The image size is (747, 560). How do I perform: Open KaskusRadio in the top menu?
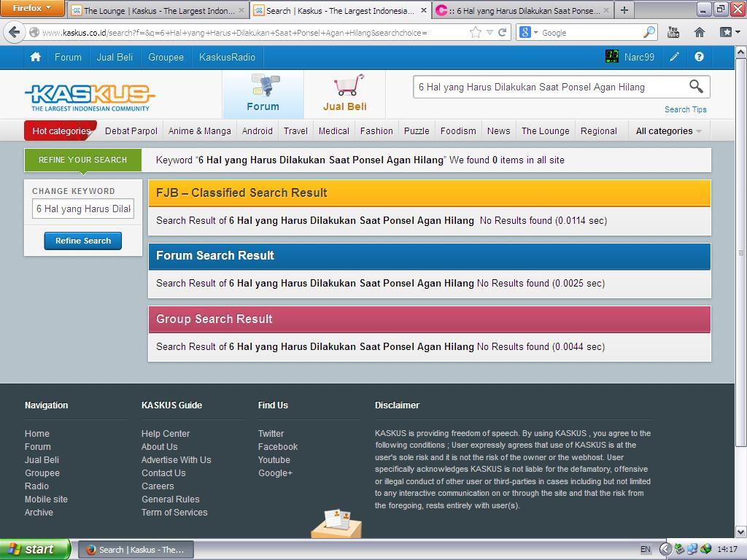click(228, 57)
